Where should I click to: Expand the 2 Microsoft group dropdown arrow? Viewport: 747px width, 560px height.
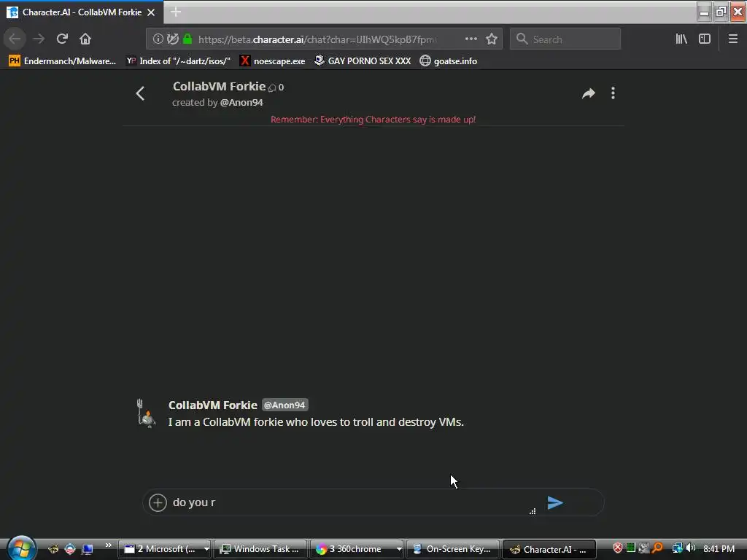tap(206, 549)
